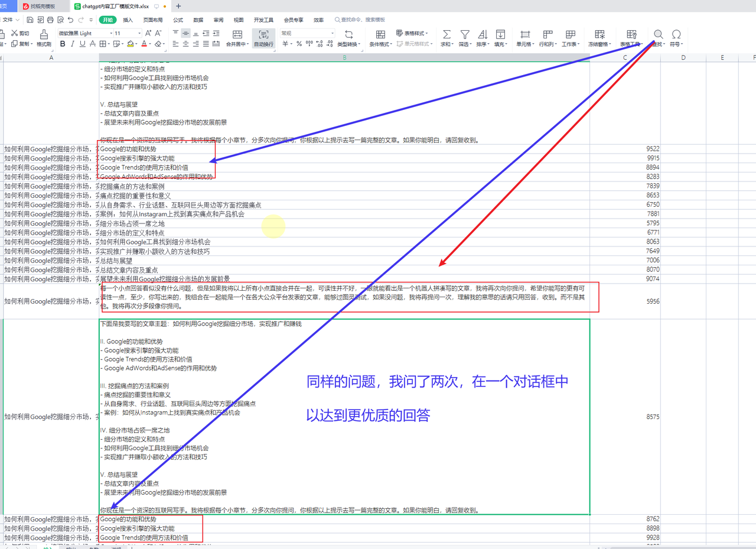
Task: Toggle 自动换行 auto wrap text
Action: [x=263, y=39]
